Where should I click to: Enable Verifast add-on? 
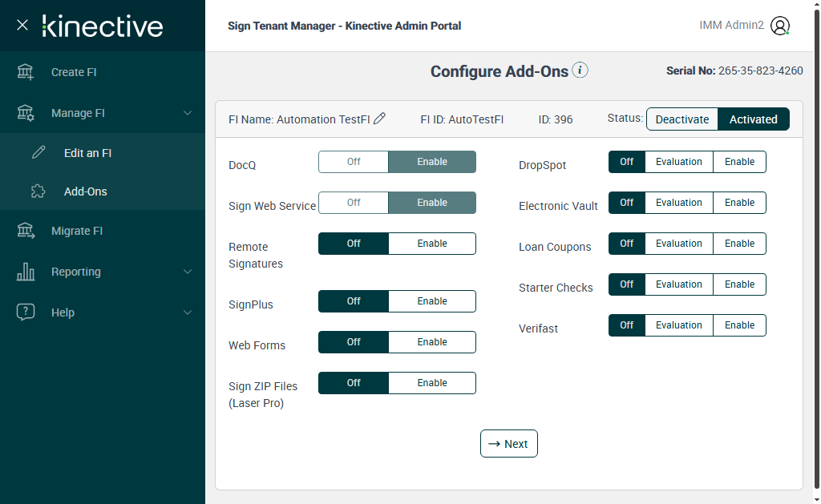(739, 325)
